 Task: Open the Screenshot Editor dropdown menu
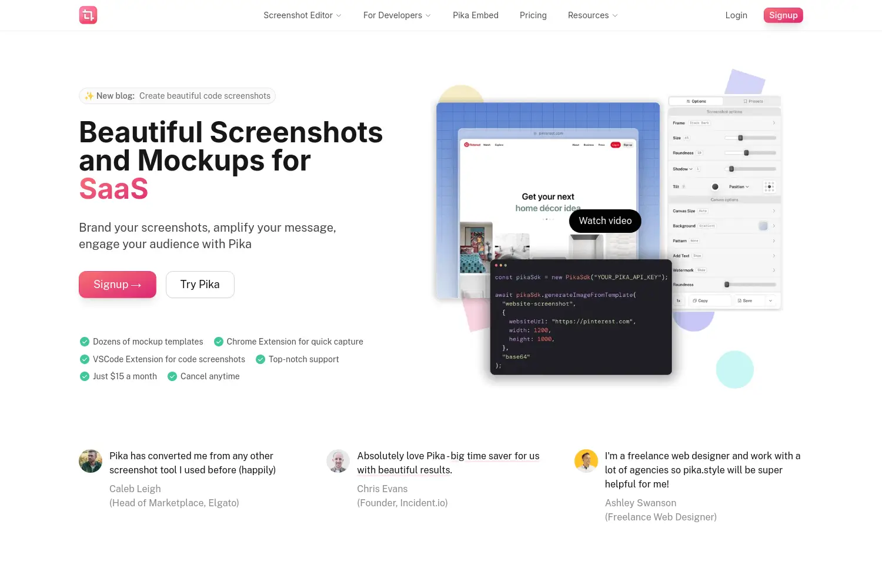[302, 15]
